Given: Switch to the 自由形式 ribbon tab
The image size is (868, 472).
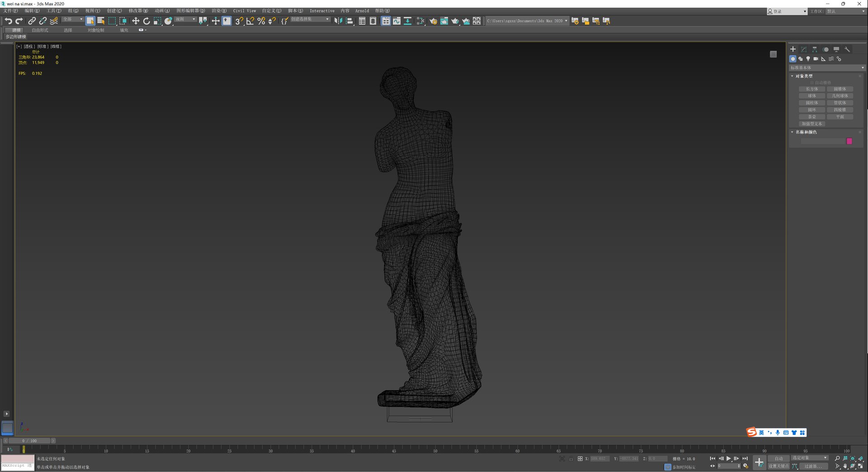Looking at the screenshot, I should click(x=40, y=30).
